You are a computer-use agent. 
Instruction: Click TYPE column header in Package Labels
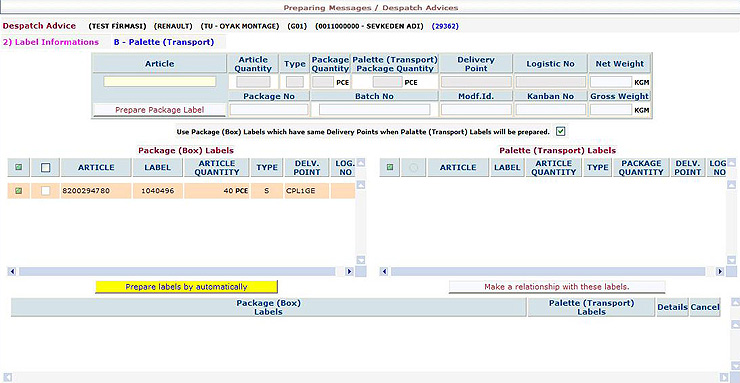[x=267, y=167]
